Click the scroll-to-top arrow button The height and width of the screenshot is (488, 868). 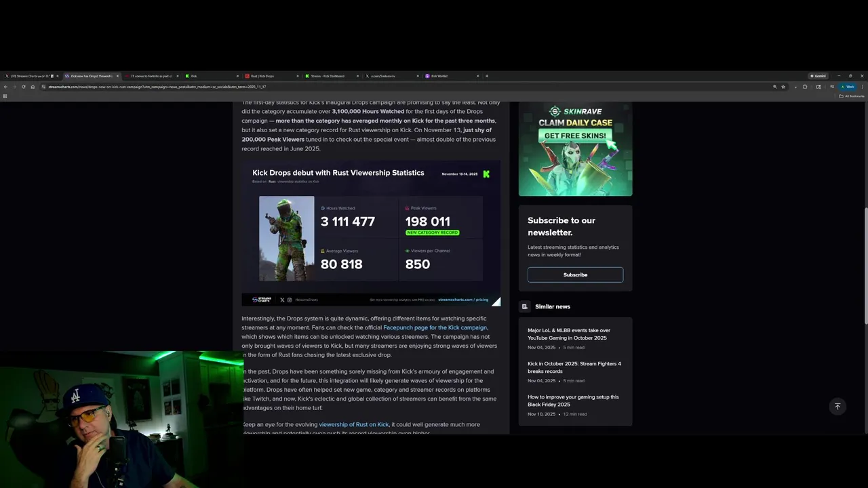point(837,406)
